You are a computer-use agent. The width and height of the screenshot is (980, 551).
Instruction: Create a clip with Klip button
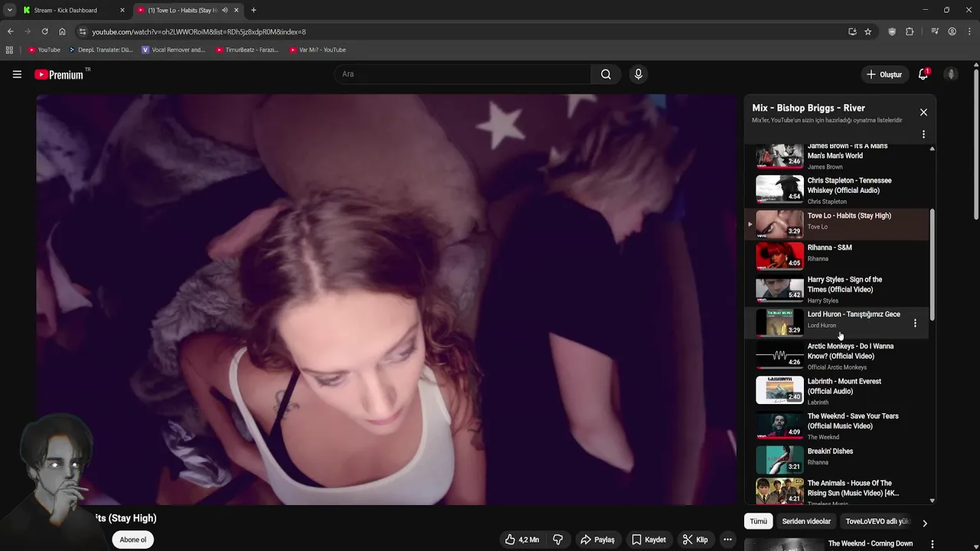pyautogui.click(x=695, y=540)
